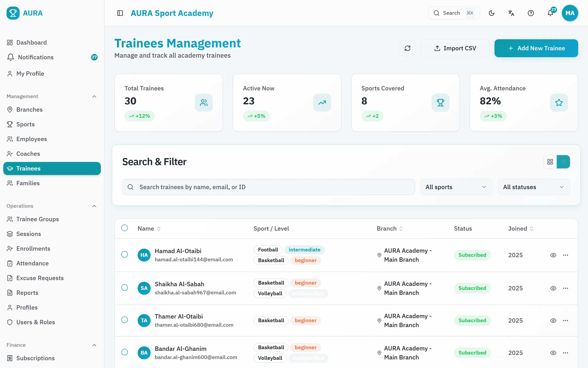Click Add New Trainee button

536,48
